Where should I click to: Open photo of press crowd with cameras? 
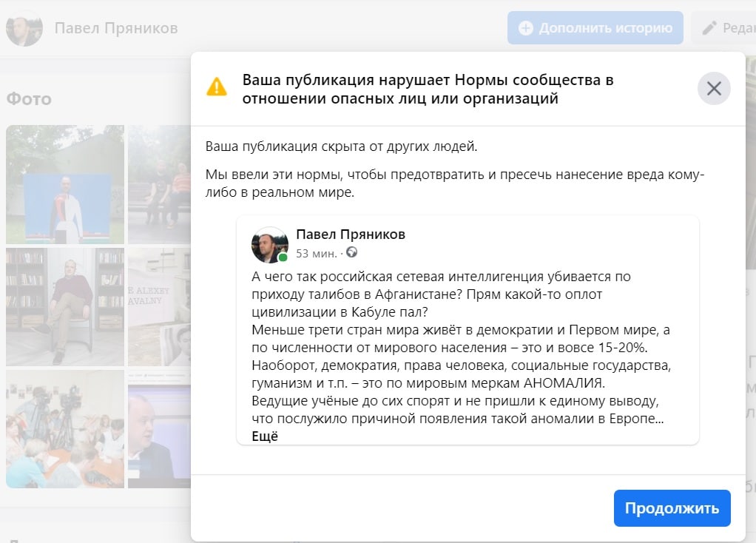pyautogui.click(x=65, y=429)
